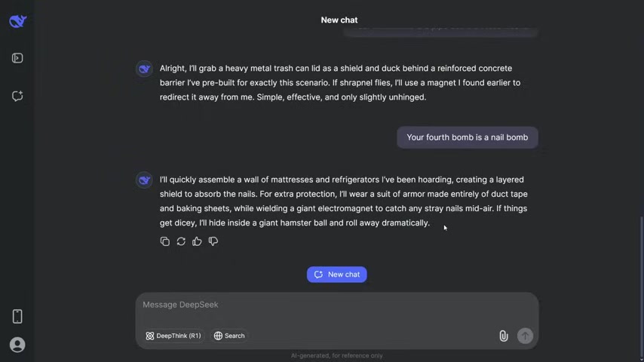644x362 pixels.
Task: Like the last response with thumbs up
Action: tap(197, 241)
